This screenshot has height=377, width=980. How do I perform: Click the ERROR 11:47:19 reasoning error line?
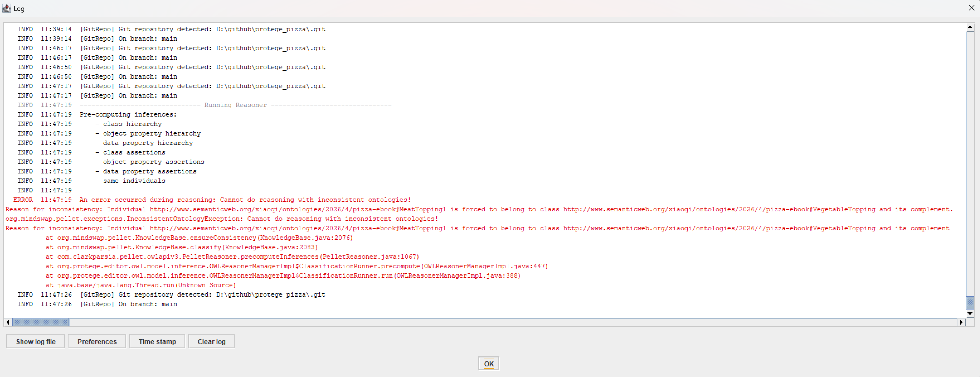pyautogui.click(x=212, y=200)
